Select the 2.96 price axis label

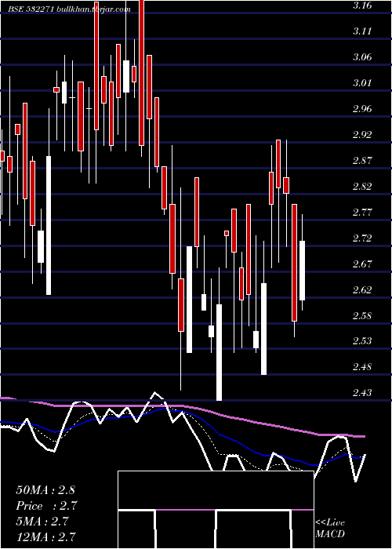pos(363,109)
